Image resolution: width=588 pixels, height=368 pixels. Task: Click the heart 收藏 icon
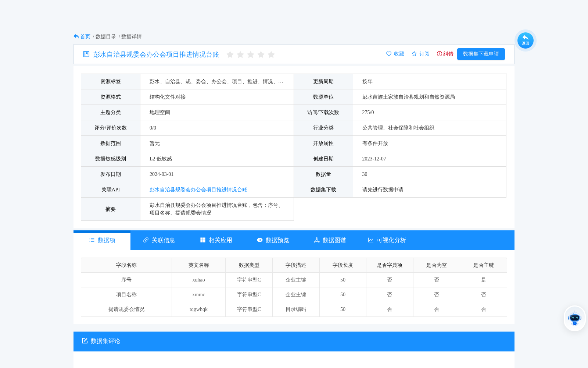pos(389,54)
